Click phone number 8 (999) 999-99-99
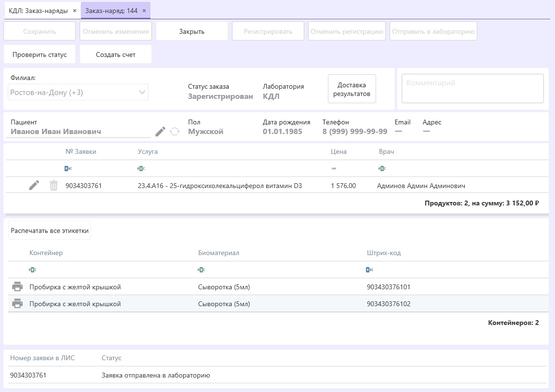Screen dimensions: 555x392 (355, 132)
